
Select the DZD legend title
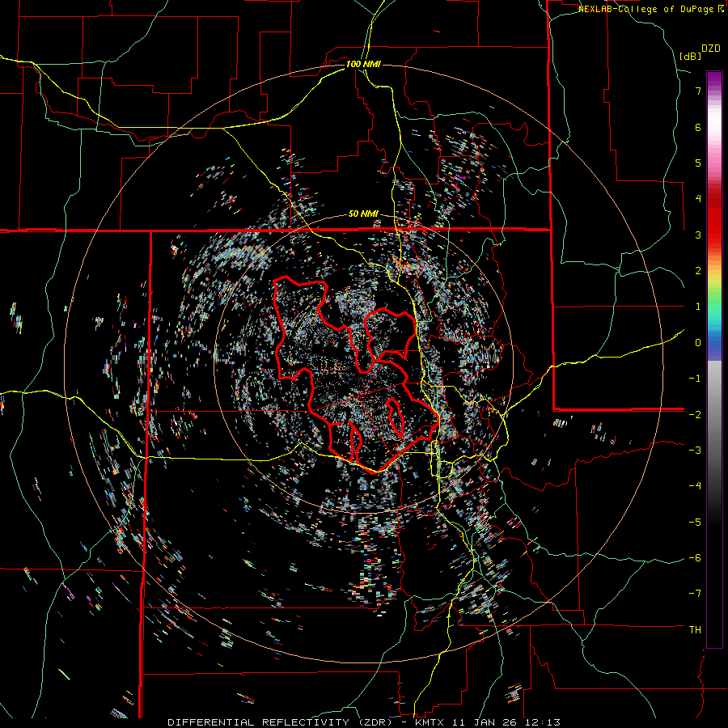(x=711, y=49)
